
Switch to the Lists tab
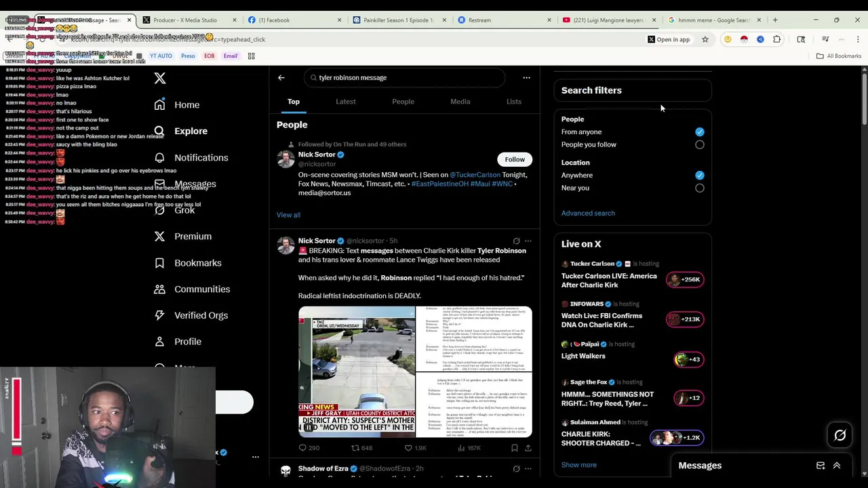pos(514,102)
